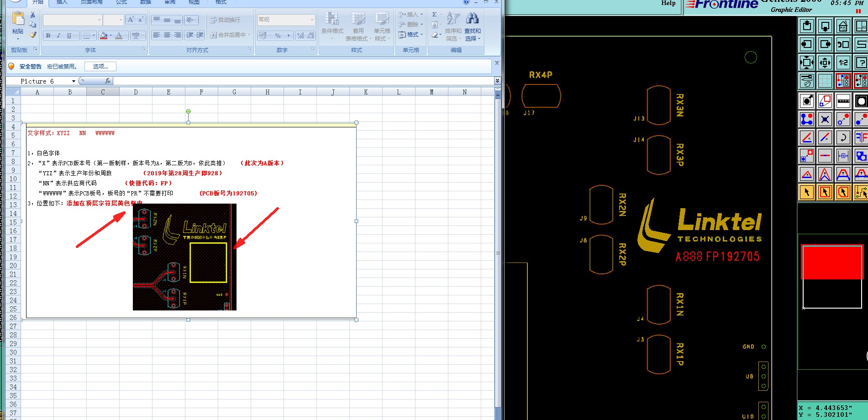Click the 选项... security options button
The height and width of the screenshot is (420, 868).
(100, 66)
